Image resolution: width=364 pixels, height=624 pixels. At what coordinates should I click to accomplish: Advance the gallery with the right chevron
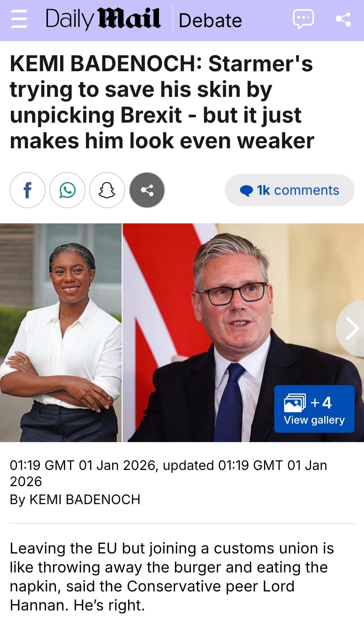point(352,328)
